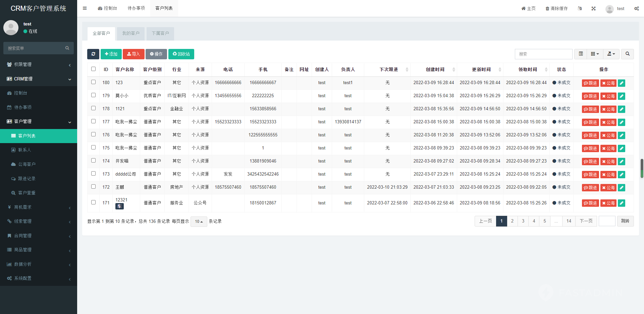The width and height of the screenshot is (644, 314).
Task: Select all rows with the header checkbox
Action: tap(93, 69)
